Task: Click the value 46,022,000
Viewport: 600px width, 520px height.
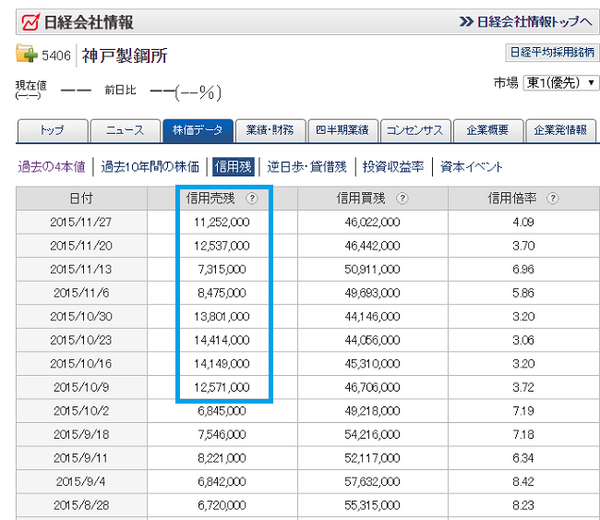Action: pos(372,222)
